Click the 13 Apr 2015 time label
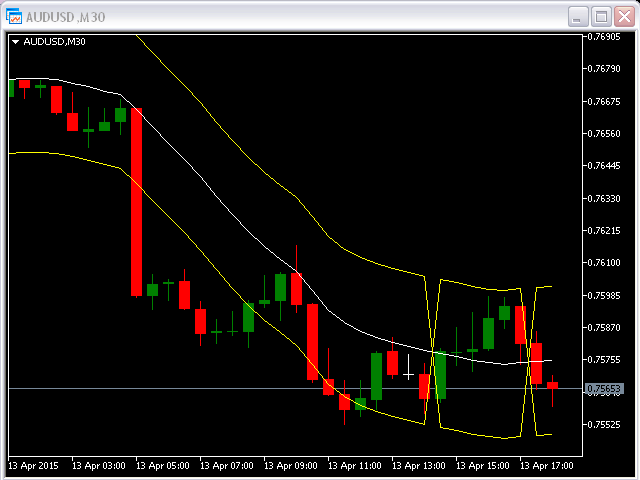Viewport: 640px width, 480px height. [x=33, y=466]
